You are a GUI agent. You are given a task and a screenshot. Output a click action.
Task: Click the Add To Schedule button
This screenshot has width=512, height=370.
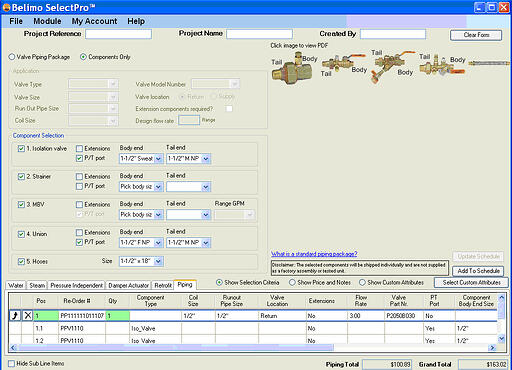pyautogui.click(x=478, y=271)
